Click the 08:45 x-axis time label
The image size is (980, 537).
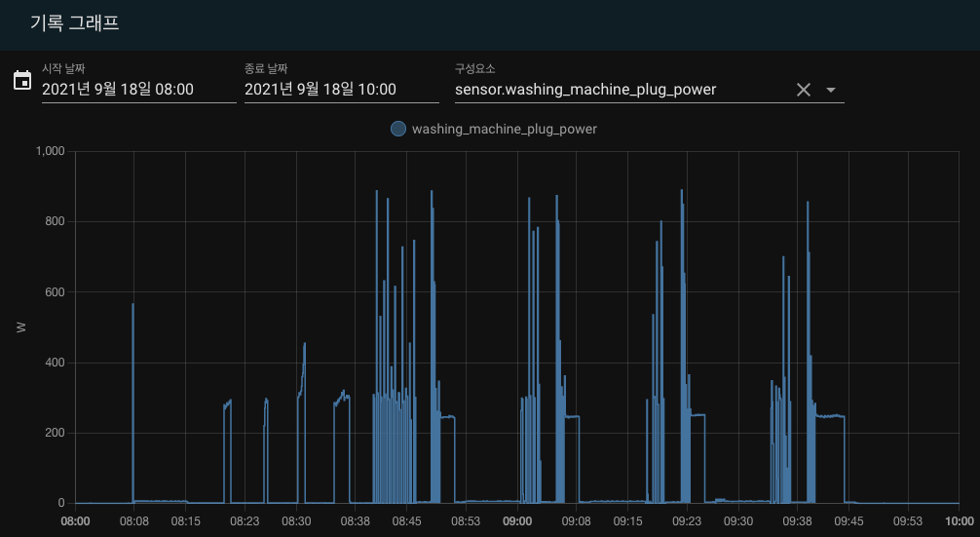tap(407, 521)
